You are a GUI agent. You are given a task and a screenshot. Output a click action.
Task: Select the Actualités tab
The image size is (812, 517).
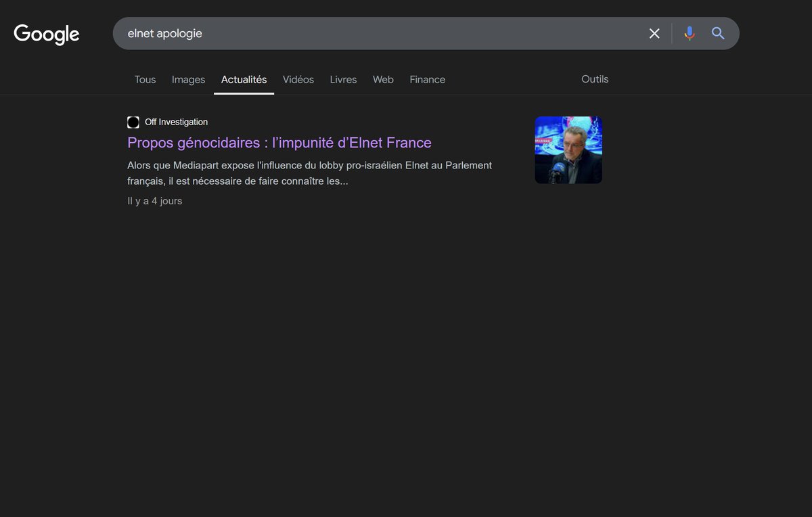[x=244, y=79]
